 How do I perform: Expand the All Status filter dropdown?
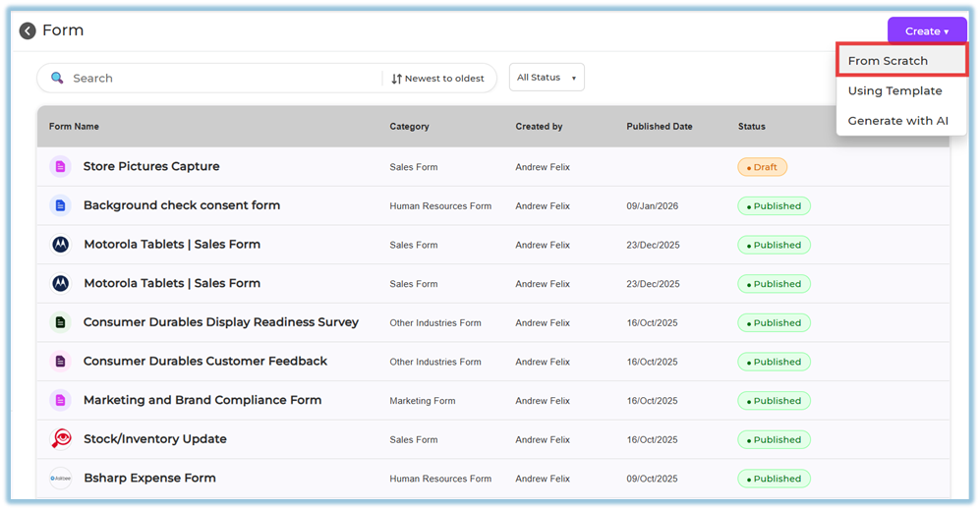(x=547, y=78)
